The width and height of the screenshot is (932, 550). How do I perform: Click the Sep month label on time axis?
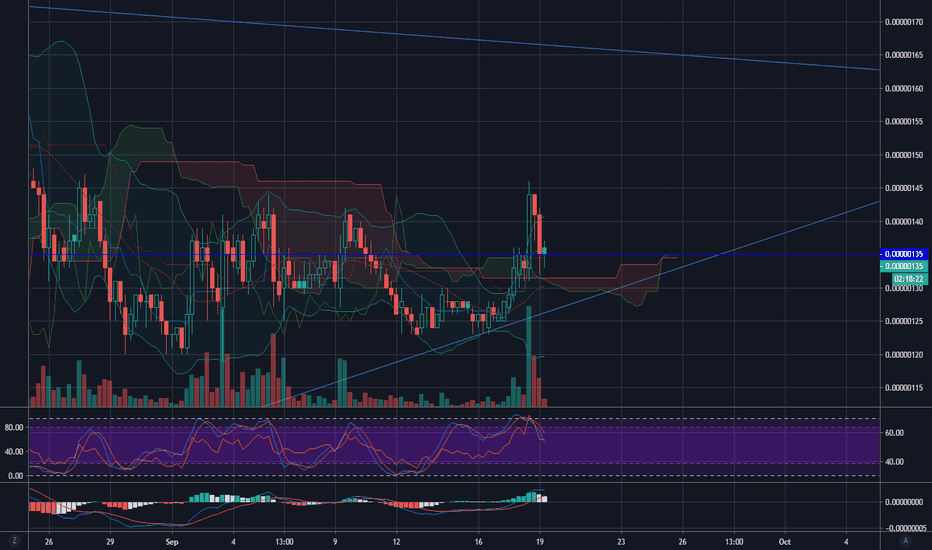coord(172,542)
